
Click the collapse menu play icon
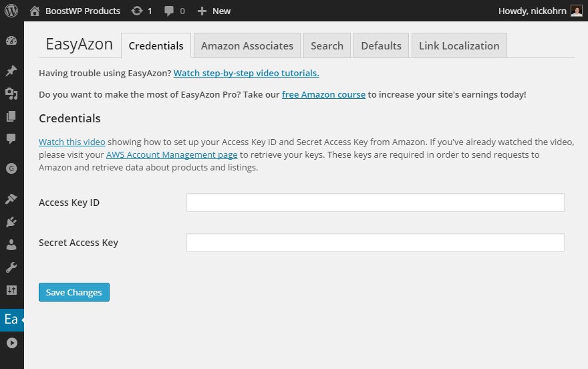pos(11,343)
